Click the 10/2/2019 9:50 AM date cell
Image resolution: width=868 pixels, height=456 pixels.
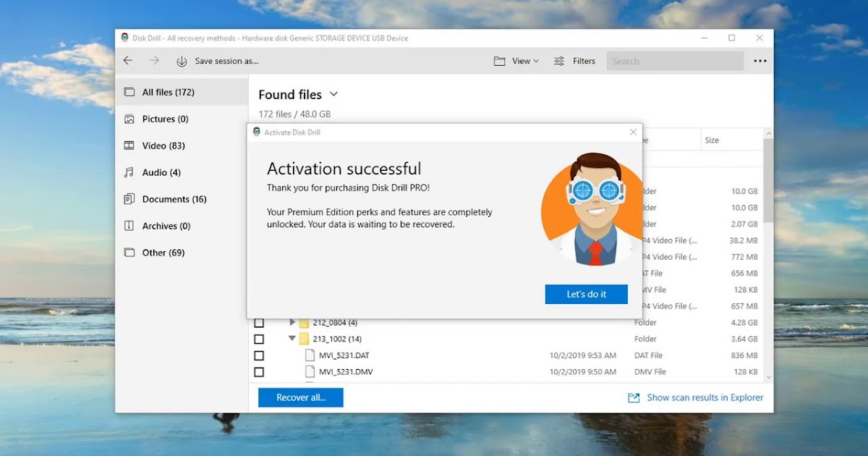(x=583, y=372)
